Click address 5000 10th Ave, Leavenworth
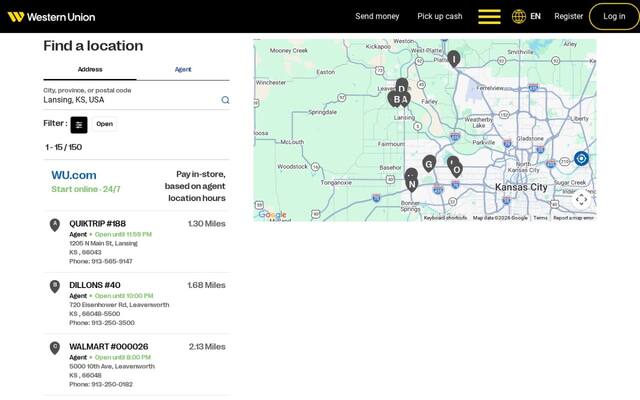The height and width of the screenshot is (400, 640). tap(112, 367)
